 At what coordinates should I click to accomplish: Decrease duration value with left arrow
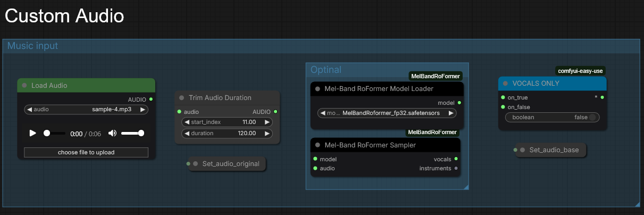click(x=186, y=133)
